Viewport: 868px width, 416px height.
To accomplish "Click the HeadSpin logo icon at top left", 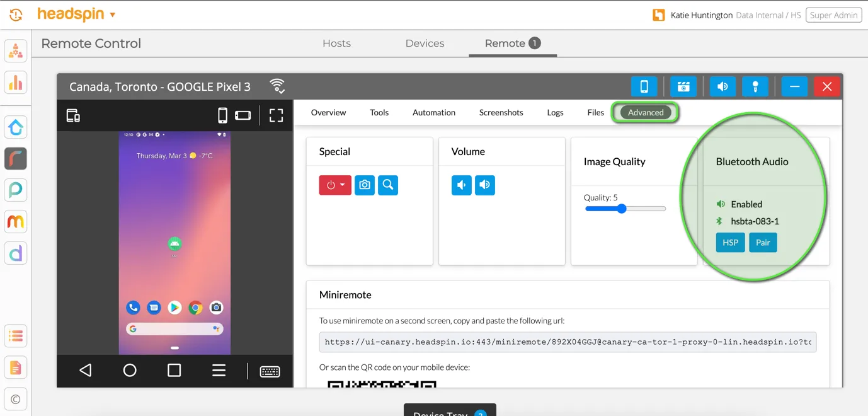I will coord(16,14).
